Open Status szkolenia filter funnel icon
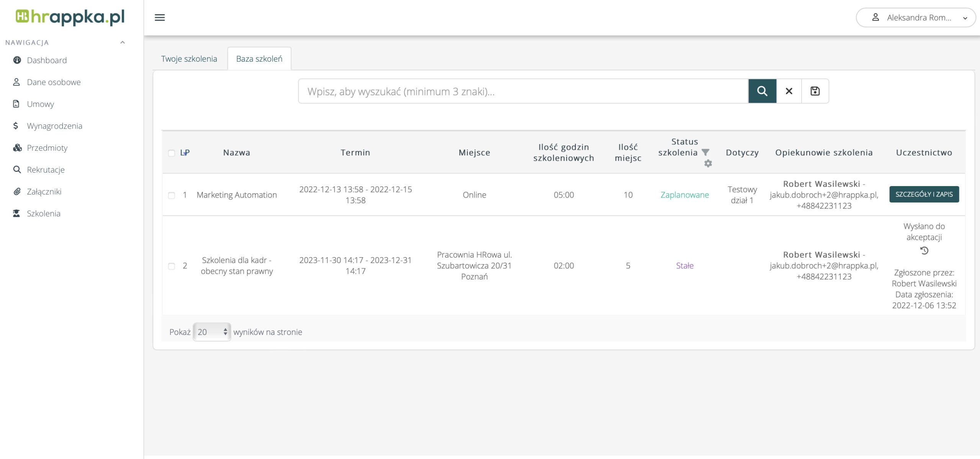Viewport: 980px width, 459px height. click(x=706, y=152)
